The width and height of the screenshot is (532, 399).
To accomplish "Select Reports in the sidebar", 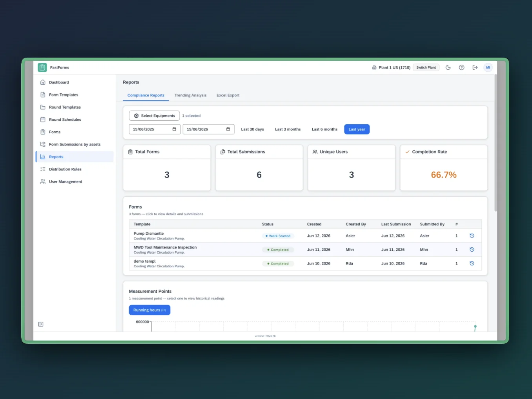I will click(x=75, y=157).
